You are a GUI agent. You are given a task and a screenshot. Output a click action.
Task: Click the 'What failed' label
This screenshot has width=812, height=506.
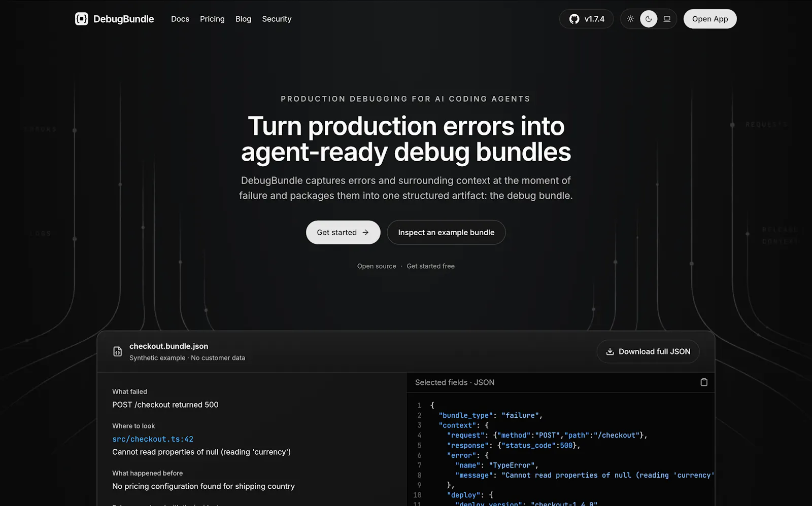click(129, 391)
